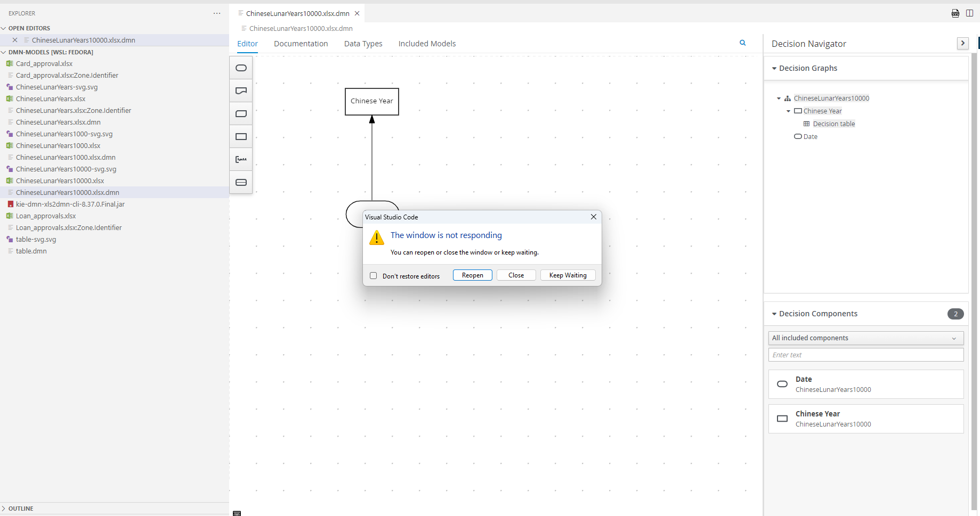Collapse the DMN-MODELS folder section

(4, 52)
